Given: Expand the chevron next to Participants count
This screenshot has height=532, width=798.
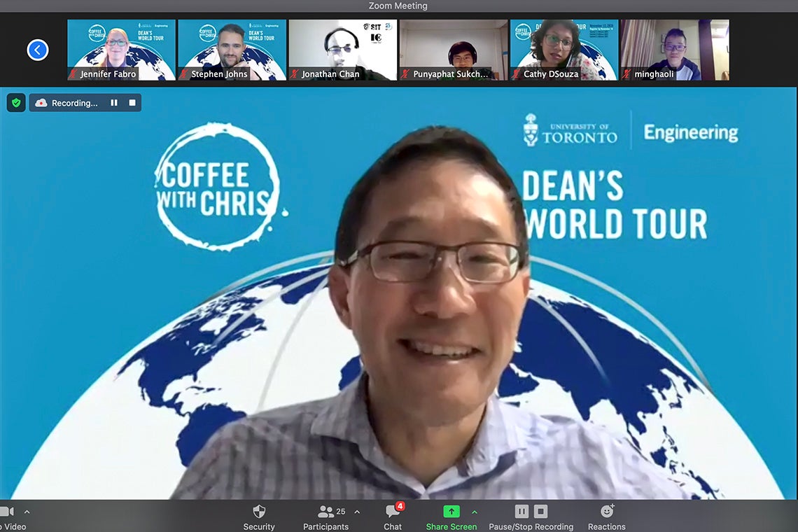Looking at the screenshot, I should 357,512.
